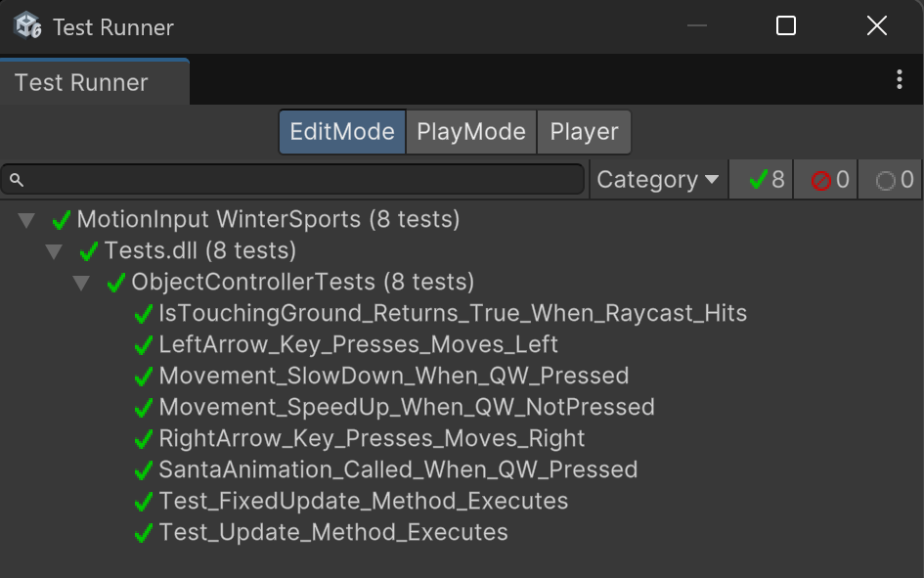This screenshot has height=578, width=924.
Task: Open the Category dropdown
Action: coord(658,180)
